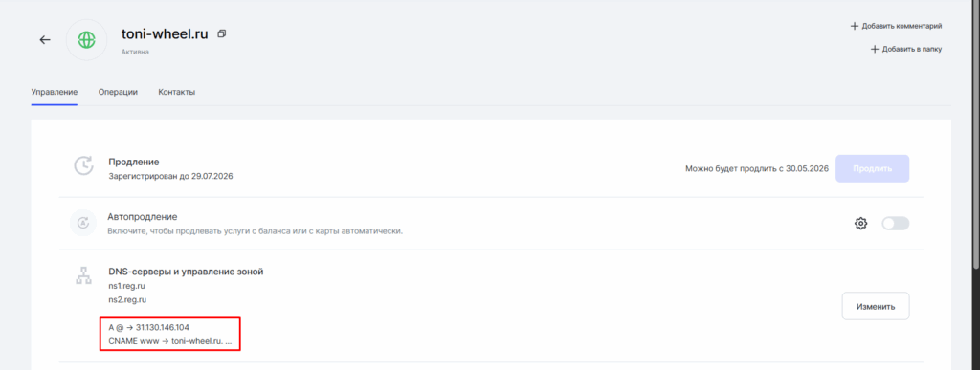The image size is (980, 370).
Task: Click Зарегистрирован до 29.07.2026 text
Action: coord(170,177)
